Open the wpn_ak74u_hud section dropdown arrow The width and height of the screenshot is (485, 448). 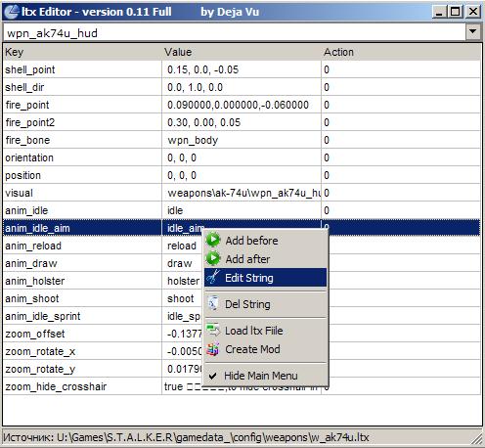(472, 32)
